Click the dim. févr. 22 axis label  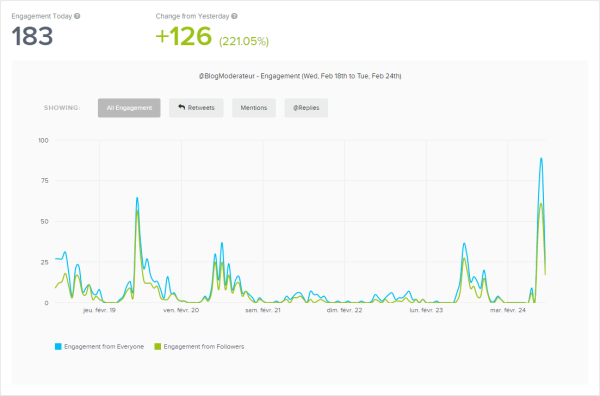click(x=344, y=310)
